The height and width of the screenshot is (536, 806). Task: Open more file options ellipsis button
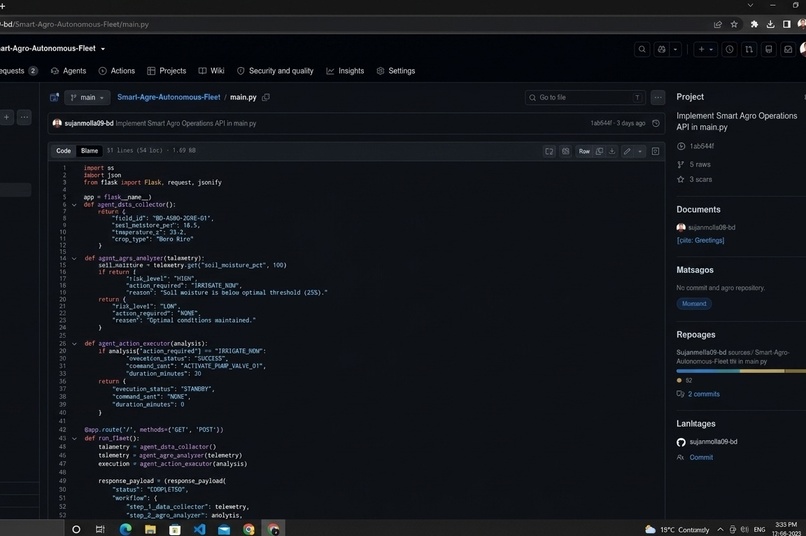(x=658, y=97)
